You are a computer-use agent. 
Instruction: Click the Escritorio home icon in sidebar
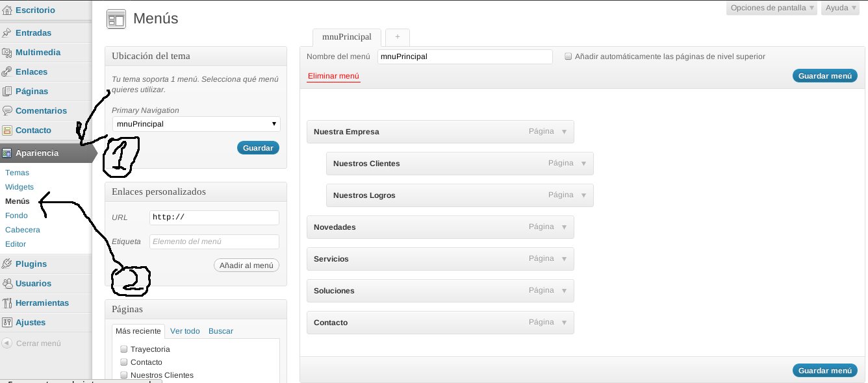click(7, 10)
